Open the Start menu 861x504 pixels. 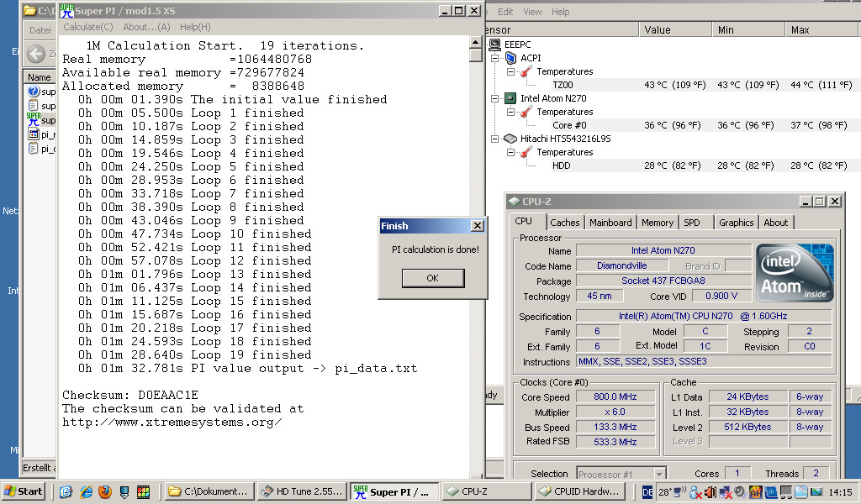tap(23, 491)
